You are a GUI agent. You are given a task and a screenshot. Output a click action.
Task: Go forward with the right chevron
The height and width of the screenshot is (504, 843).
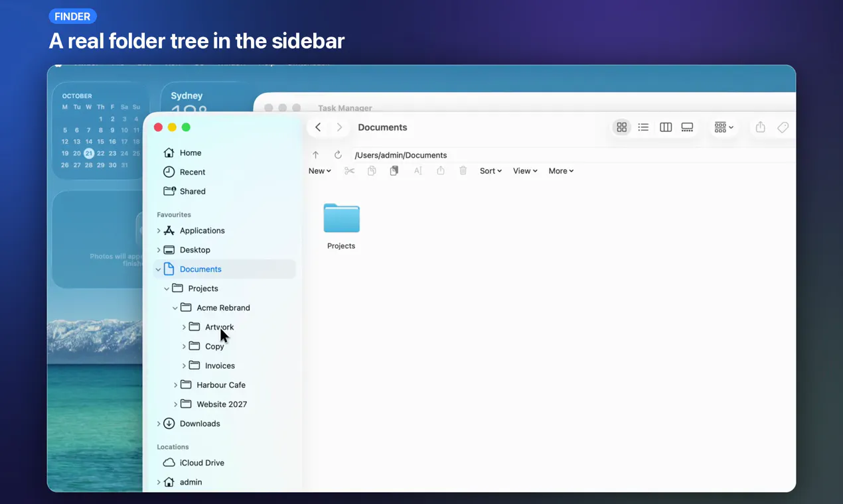pos(340,127)
